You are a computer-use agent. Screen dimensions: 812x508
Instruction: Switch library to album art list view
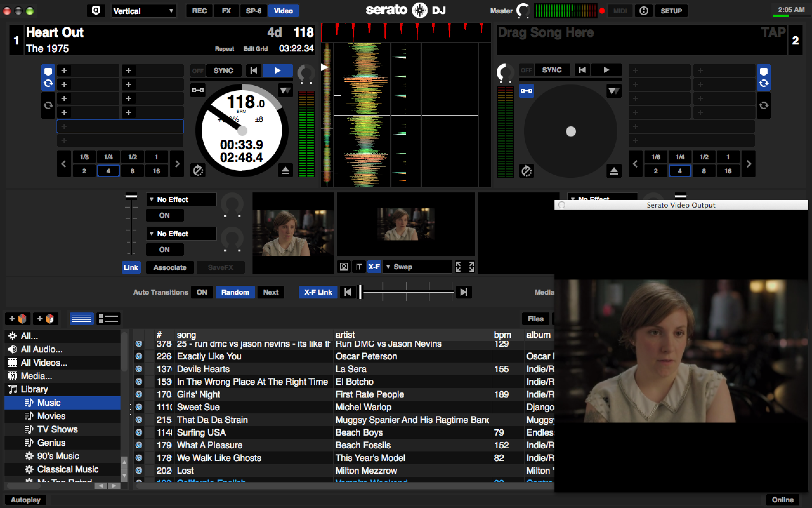(108, 318)
